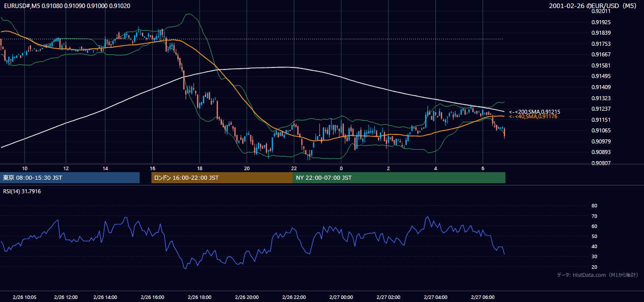The height and width of the screenshot is (302, 644).
Task: Click price axis value 0.91495
Action: (x=601, y=76)
